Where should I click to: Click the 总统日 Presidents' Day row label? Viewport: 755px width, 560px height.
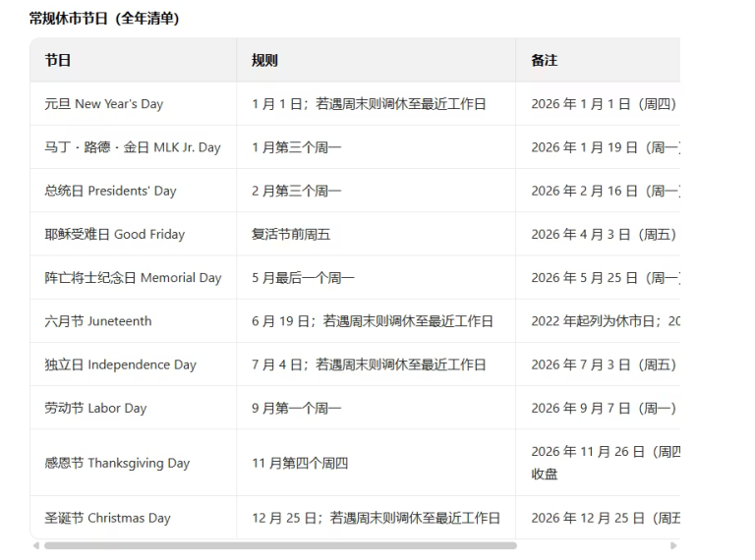point(110,191)
